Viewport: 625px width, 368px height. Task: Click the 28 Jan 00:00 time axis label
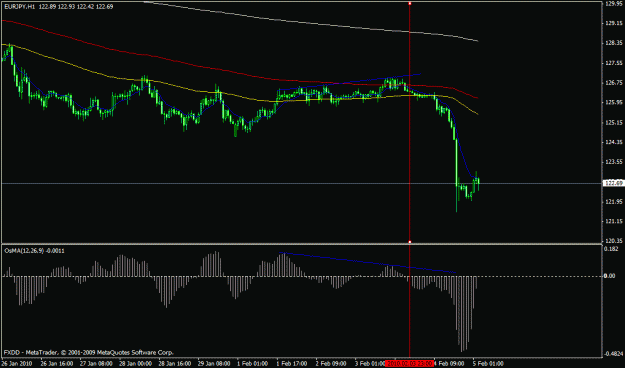click(x=135, y=364)
